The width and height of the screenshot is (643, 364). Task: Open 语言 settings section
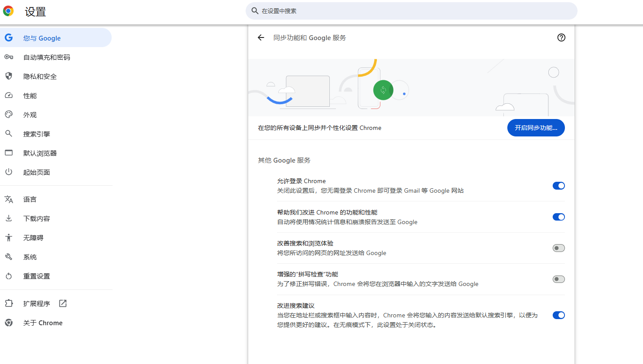point(56,199)
